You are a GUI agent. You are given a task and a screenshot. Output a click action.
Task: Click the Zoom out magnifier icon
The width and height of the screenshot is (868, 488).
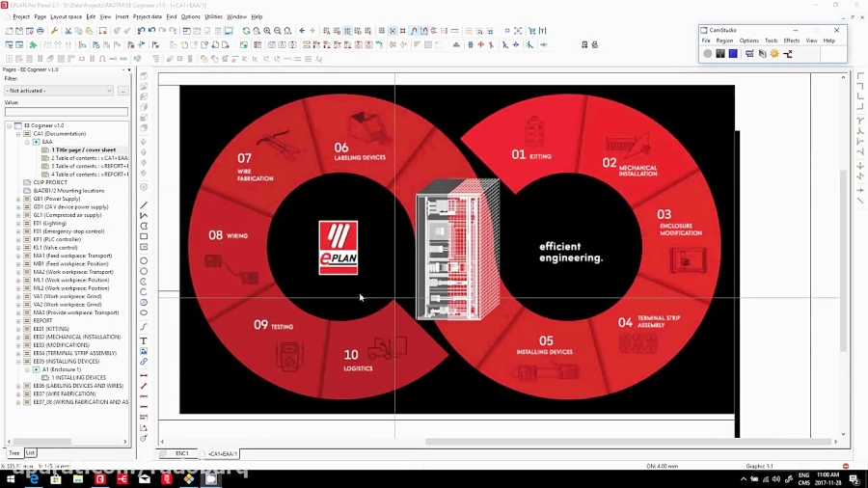(x=278, y=31)
